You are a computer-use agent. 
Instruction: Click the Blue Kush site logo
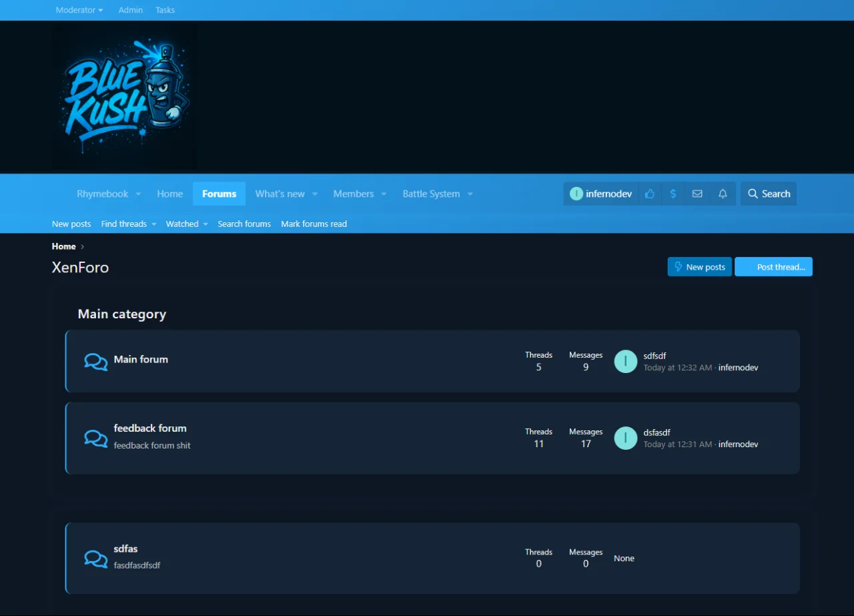tap(125, 97)
